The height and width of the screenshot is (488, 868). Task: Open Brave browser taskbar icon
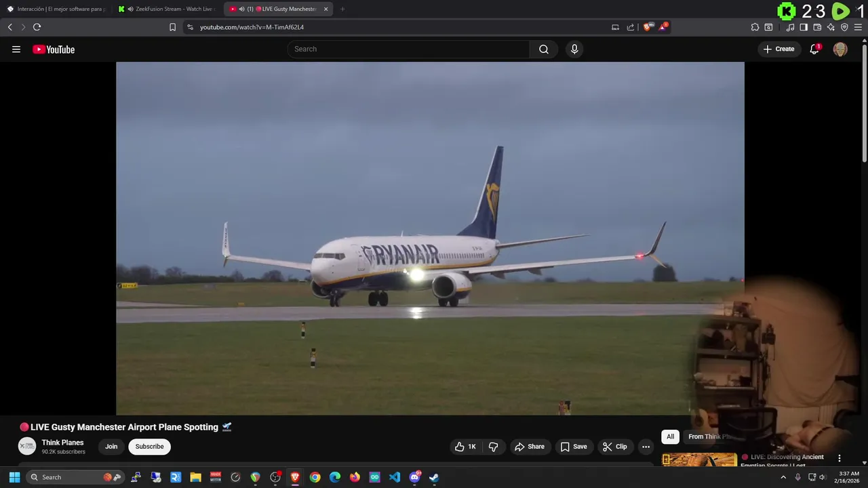pyautogui.click(x=295, y=477)
